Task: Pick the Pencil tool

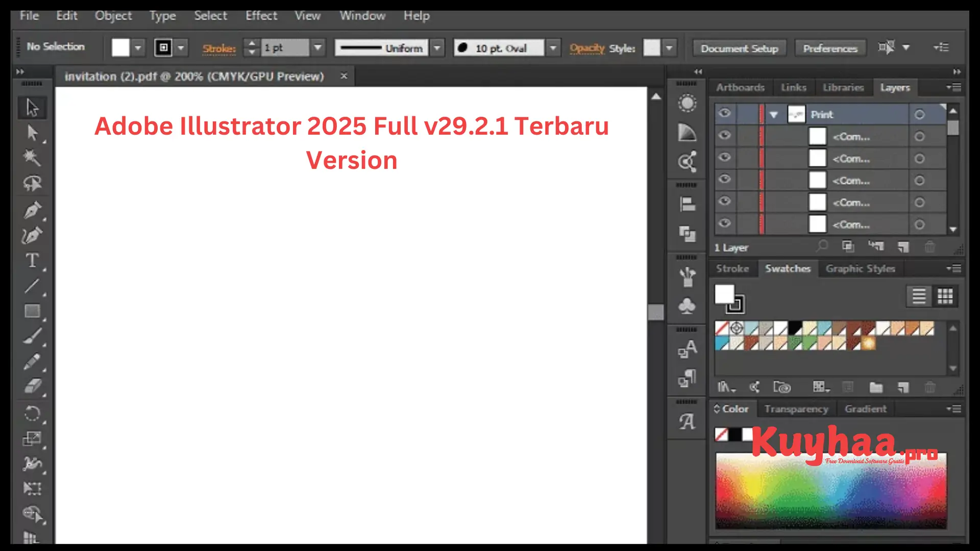Action: 32,362
